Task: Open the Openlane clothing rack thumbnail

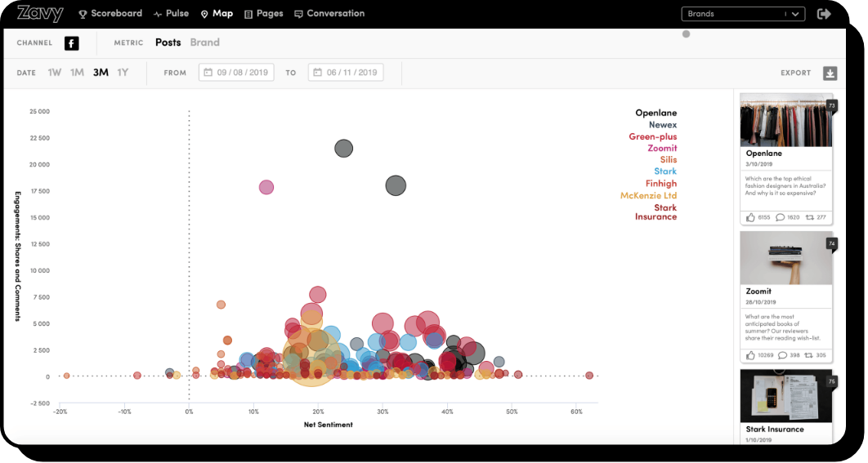Action: click(785, 120)
